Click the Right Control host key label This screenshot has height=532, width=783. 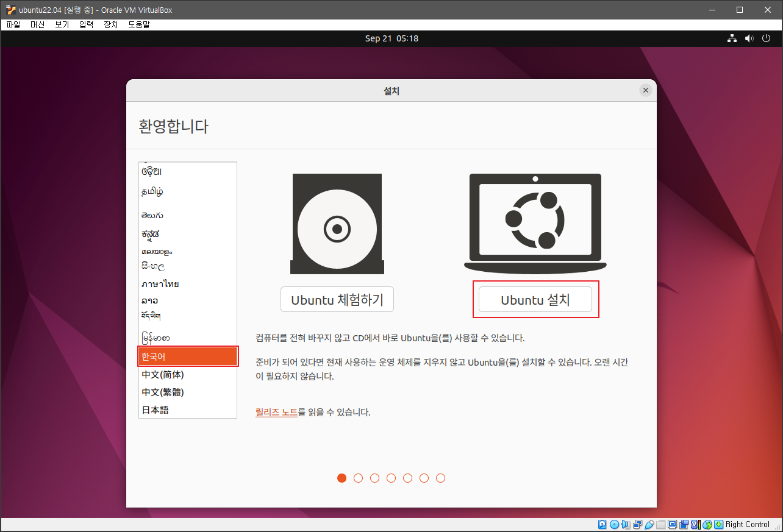click(748, 524)
